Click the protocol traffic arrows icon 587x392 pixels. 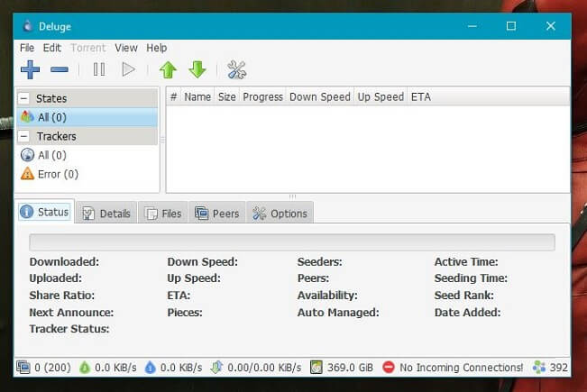(x=216, y=368)
